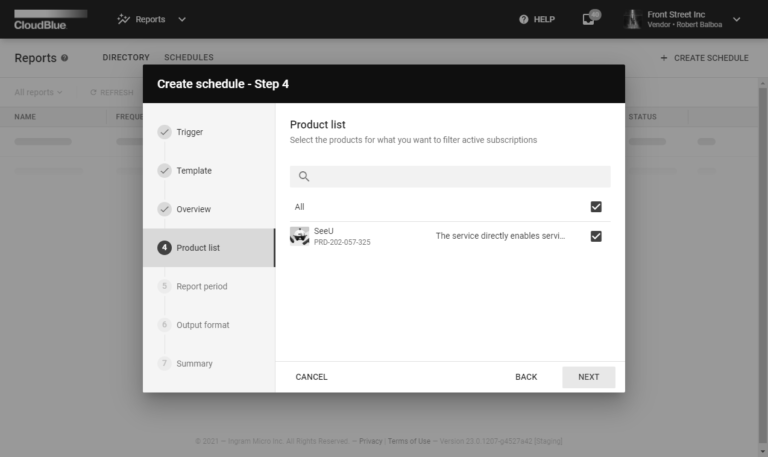Click the NEXT button
Image resolution: width=768 pixels, height=457 pixels.
pos(588,377)
